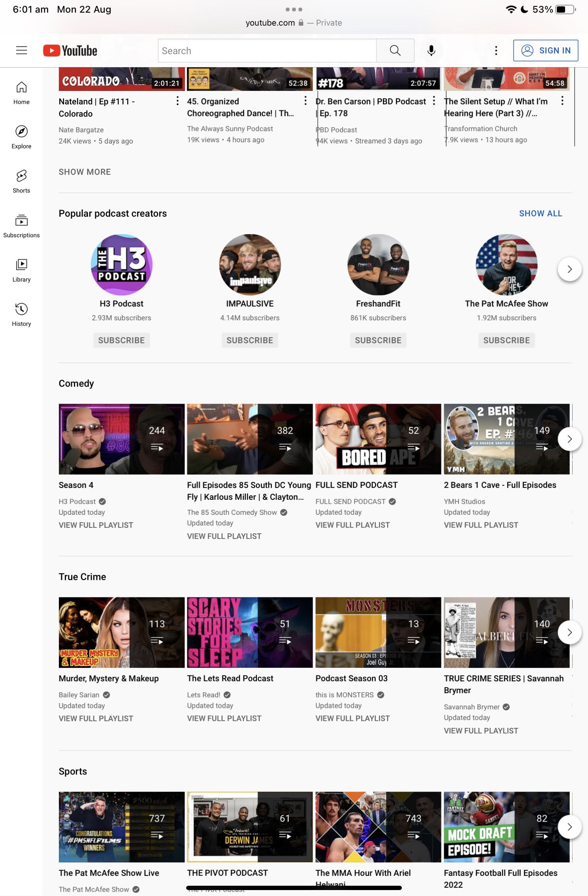This screenshot has width=588, height=896.
Task: Click the search magnifier button
Action: (395, 51)
